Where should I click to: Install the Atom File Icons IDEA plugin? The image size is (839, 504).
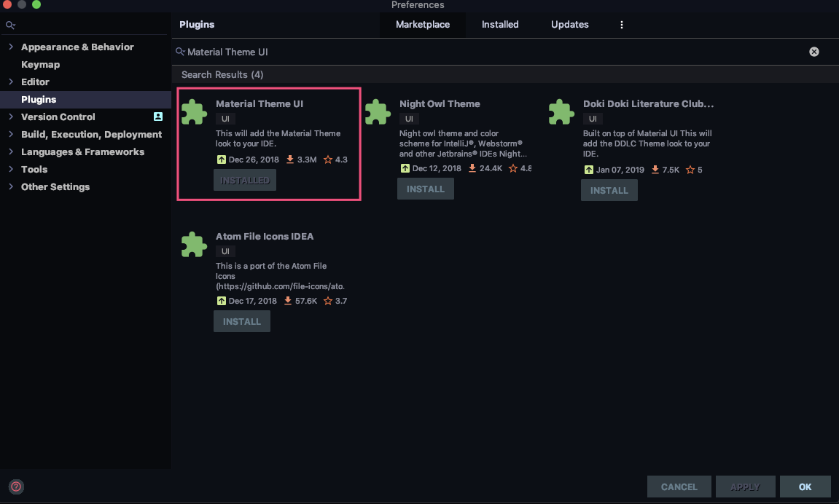tap(242, 321)
